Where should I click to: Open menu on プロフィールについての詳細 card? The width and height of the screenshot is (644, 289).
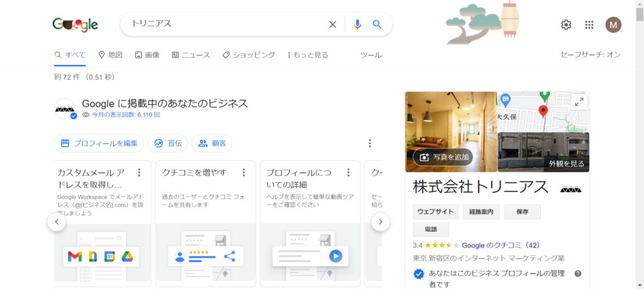coord(348,172)
